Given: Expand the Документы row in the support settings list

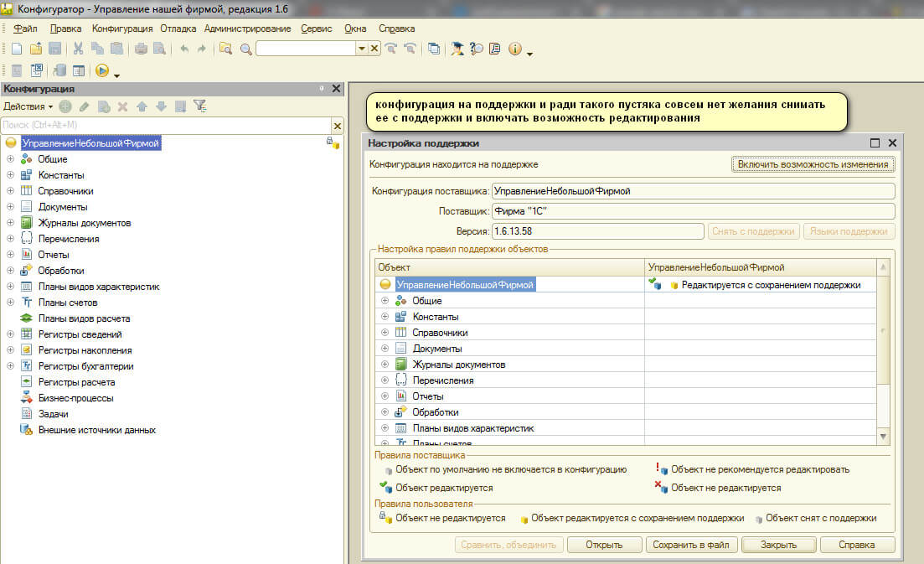Looking at the screenshot, I should coord(385,349).
